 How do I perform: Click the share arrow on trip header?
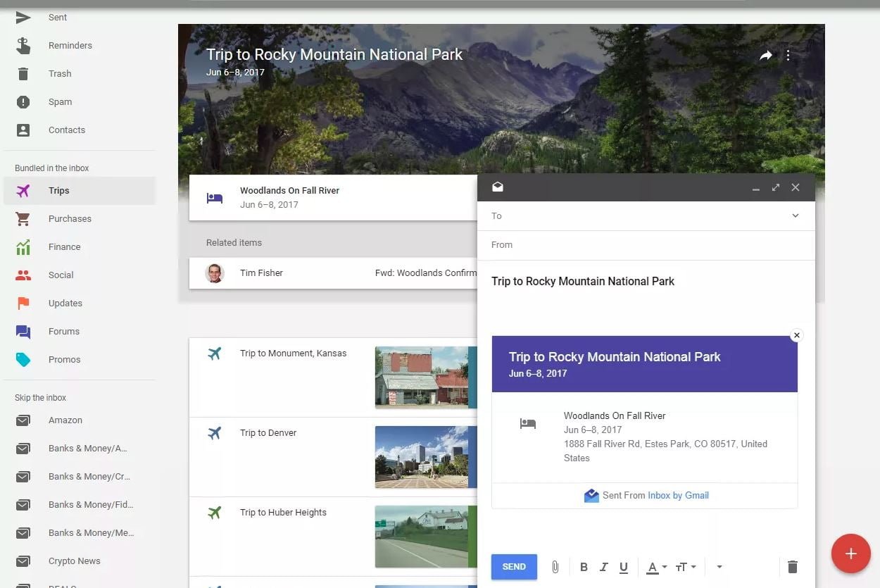766,56
